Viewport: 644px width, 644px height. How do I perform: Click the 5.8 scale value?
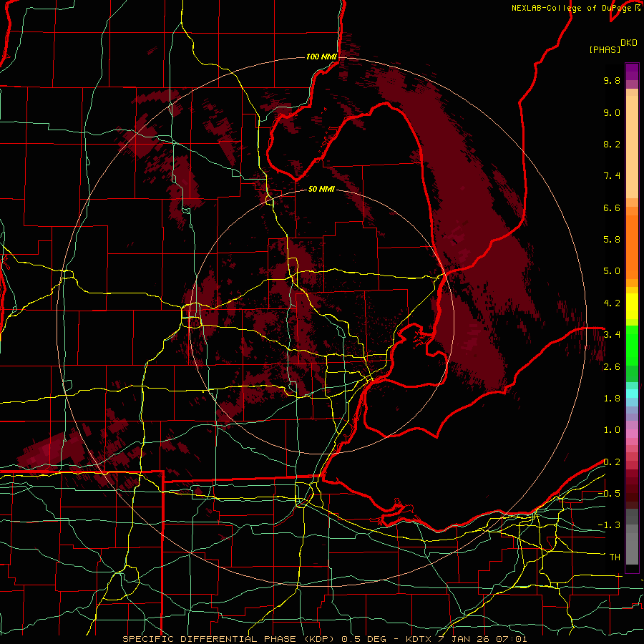tap(612, 240)
